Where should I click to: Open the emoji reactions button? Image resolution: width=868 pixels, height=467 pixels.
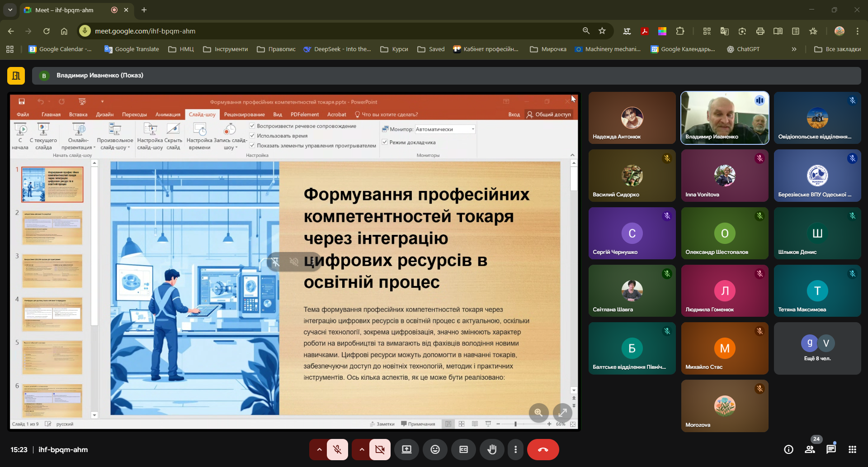coord(435,449)
